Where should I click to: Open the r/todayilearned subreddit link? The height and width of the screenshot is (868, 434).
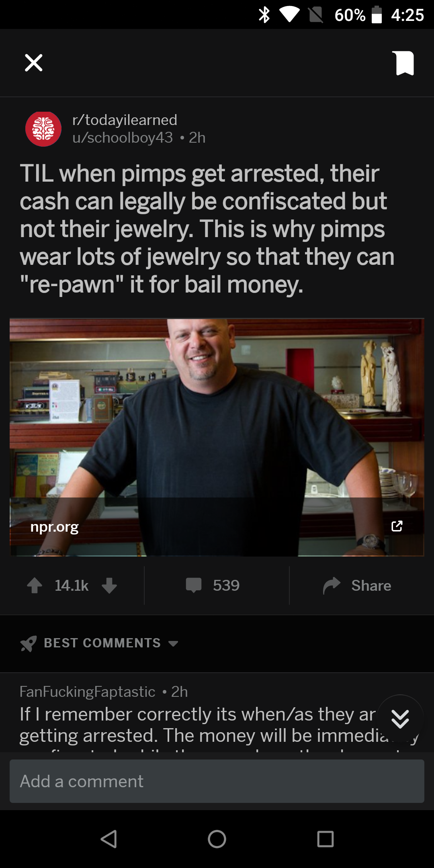pyautogui.click(x=125, y=120)
